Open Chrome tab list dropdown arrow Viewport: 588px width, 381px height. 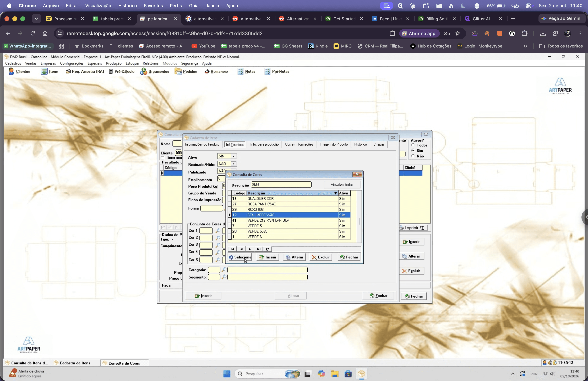coord(36,19)
